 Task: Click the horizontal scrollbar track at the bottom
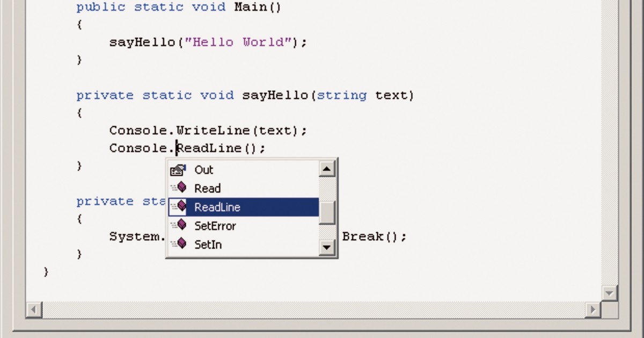coord(311,310)
